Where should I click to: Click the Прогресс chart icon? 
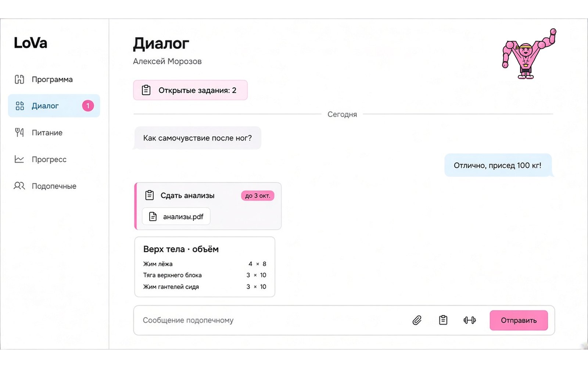pos(19,159)
